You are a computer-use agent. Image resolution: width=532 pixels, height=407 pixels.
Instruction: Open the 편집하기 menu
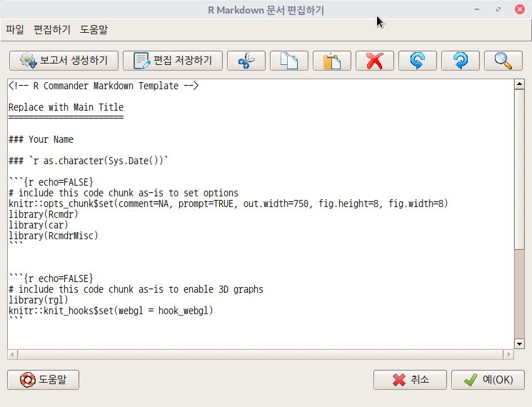point(52,29)
